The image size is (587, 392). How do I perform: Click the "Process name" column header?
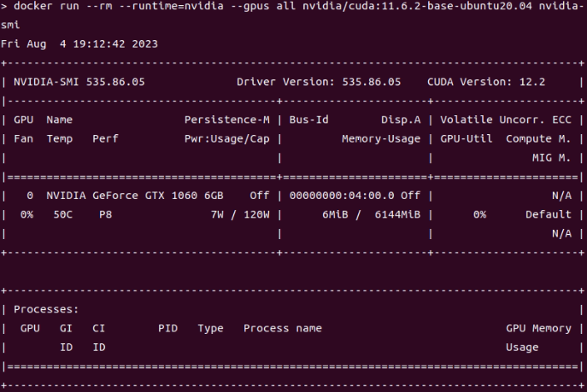click(283, 329)
